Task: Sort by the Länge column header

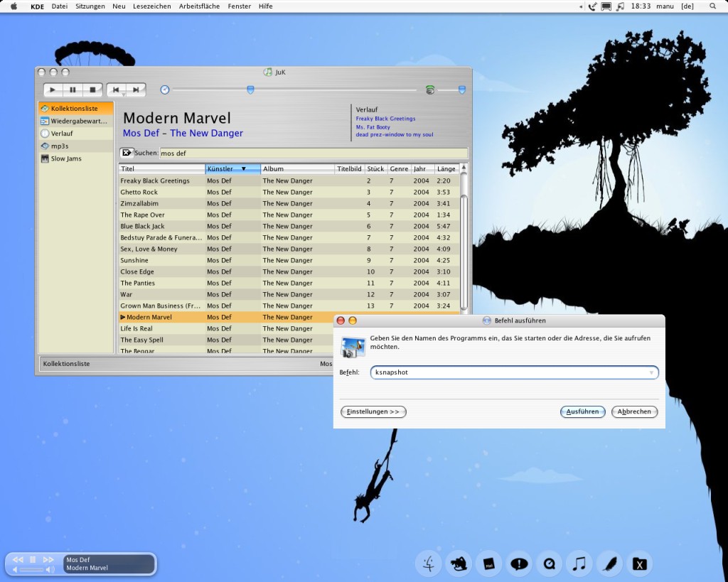Action: (x=446, y=169)
